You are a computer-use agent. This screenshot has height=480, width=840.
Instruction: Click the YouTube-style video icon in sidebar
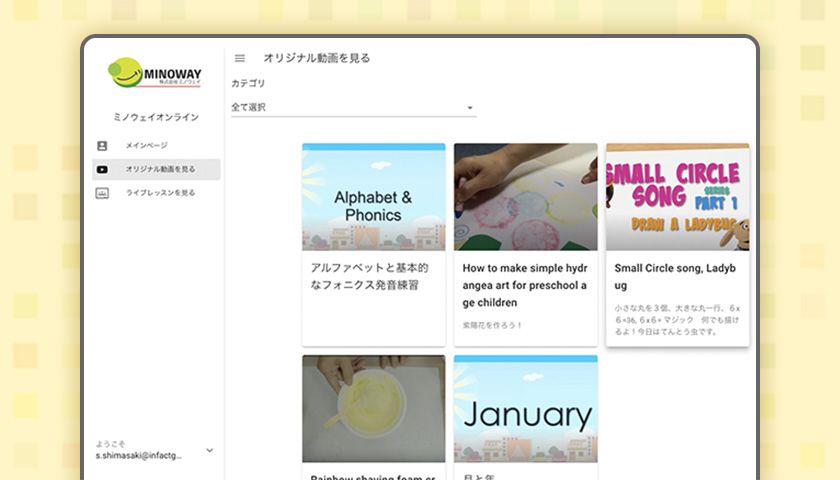coord(102,169)
